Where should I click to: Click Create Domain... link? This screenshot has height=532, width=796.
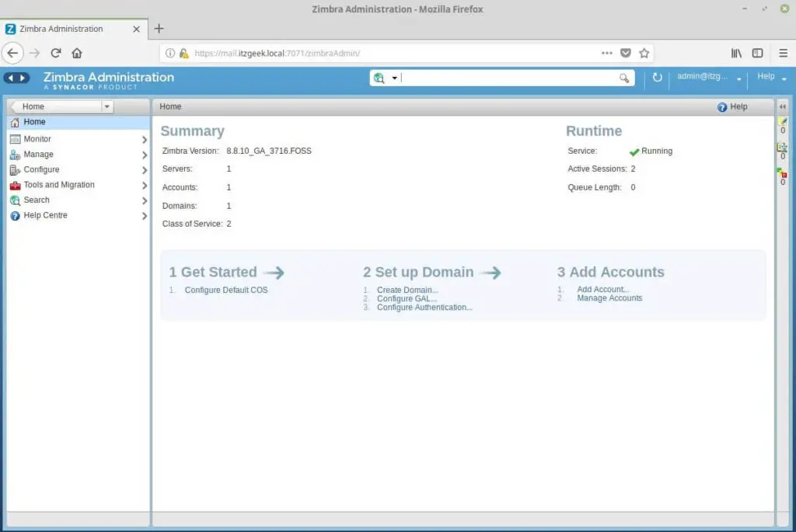click(407, 290)
